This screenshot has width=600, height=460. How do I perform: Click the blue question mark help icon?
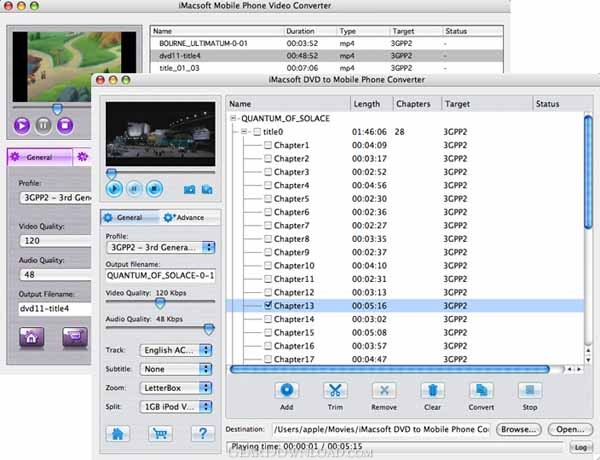click(203, 434)
